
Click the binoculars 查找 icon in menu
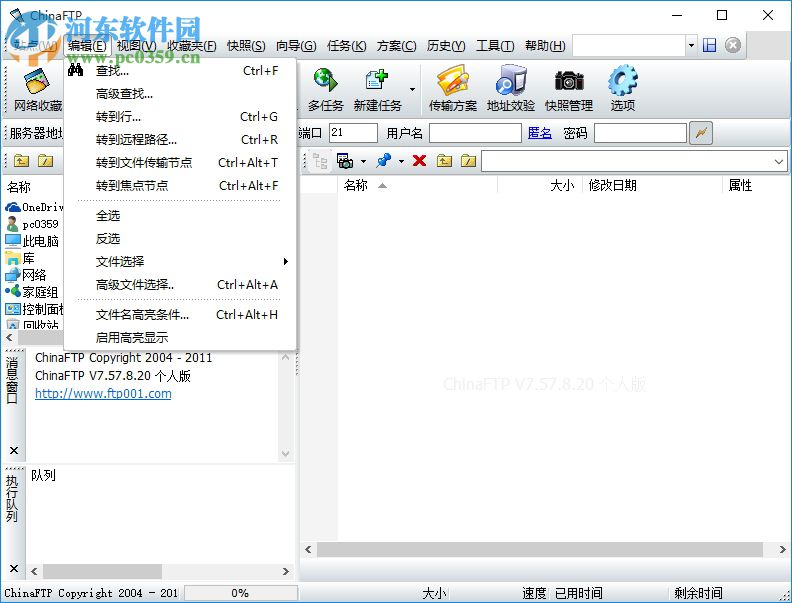point(75,70)
